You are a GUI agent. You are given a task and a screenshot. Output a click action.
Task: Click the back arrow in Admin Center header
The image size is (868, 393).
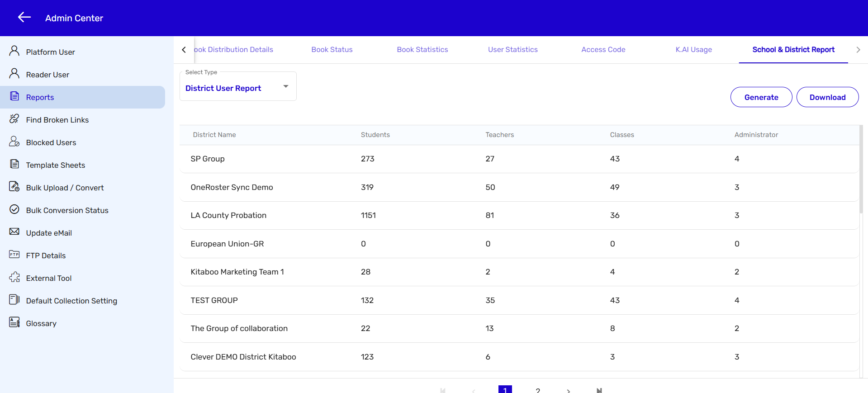click(x=24, y=18)
